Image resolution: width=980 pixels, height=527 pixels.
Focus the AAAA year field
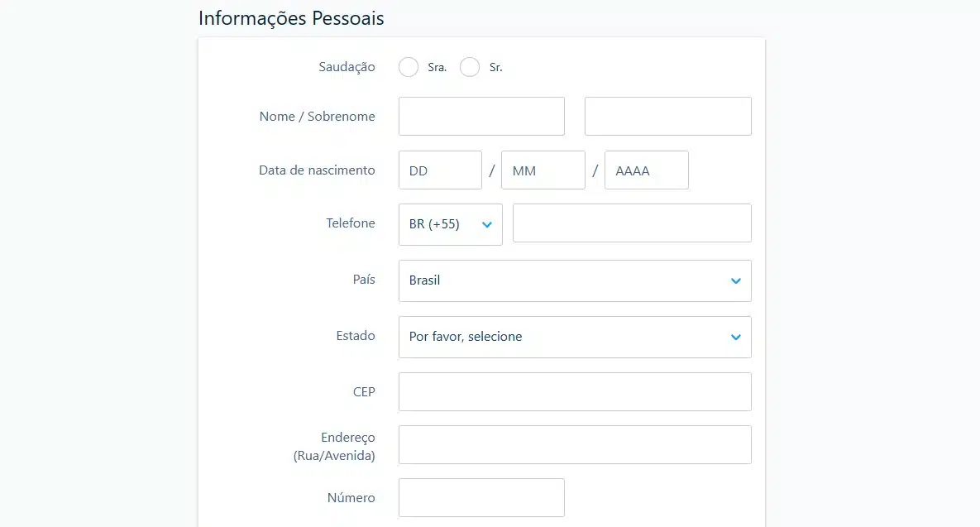pyautogui.click(x=646, y=170)
